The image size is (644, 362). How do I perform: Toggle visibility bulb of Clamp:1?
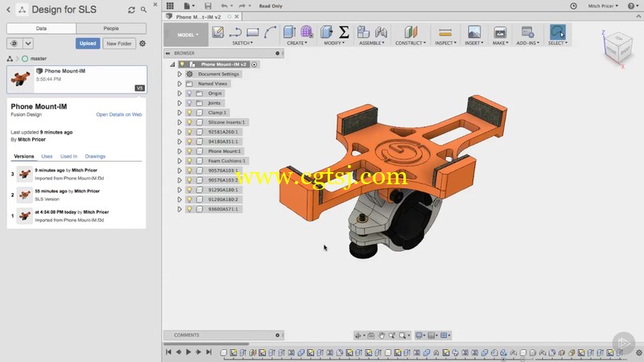coord(189,113)
